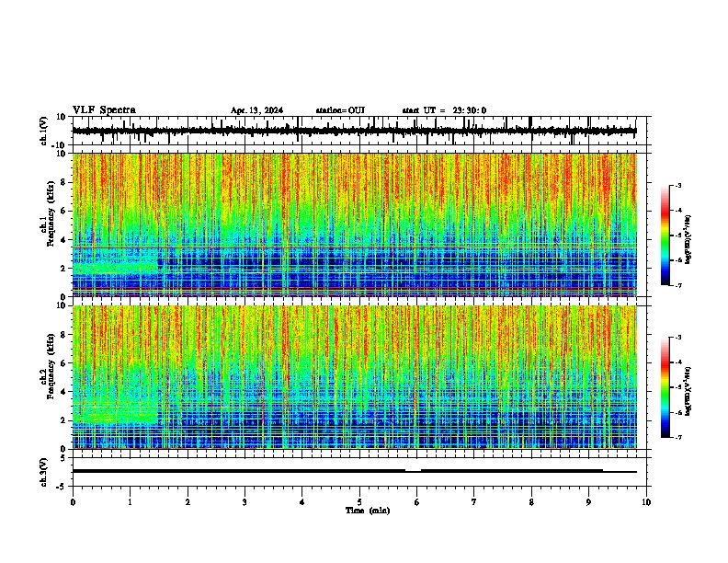Screen dimensions: 728x563
Task: Click the "ch.3(V)" axis label
Action: tap(43, 472)
